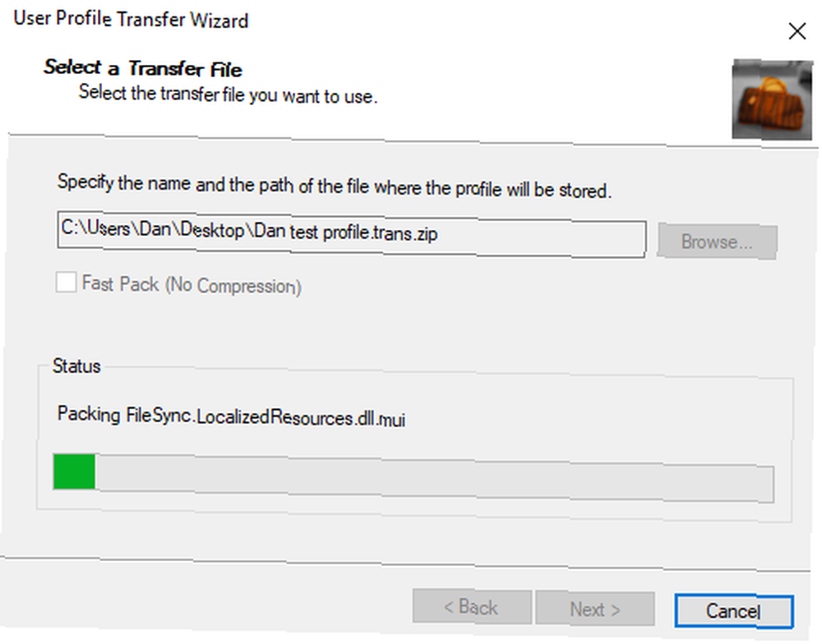Click the gray unfilled part of the progress bar
Screen dimensions: 822x644
tap(434, 479)
